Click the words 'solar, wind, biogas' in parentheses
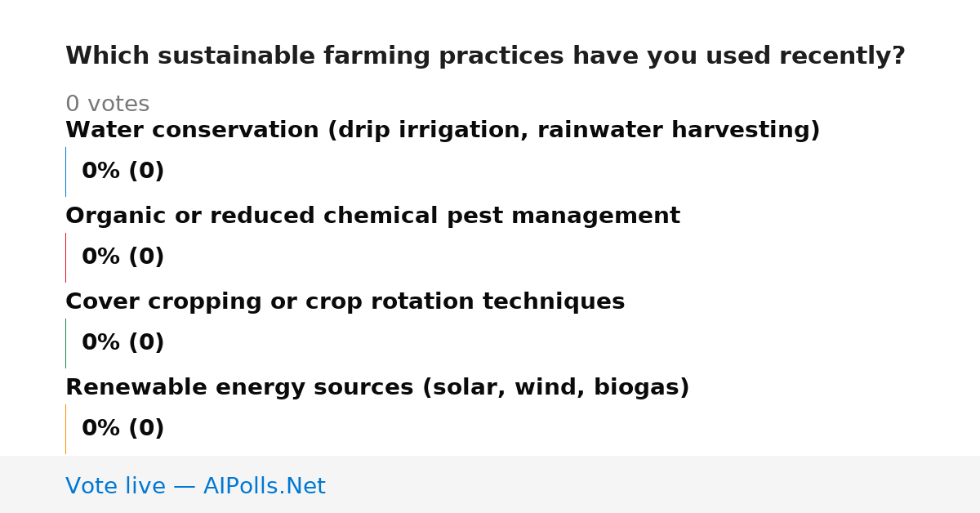Screen dimensions: 980x513 [555, 388]
